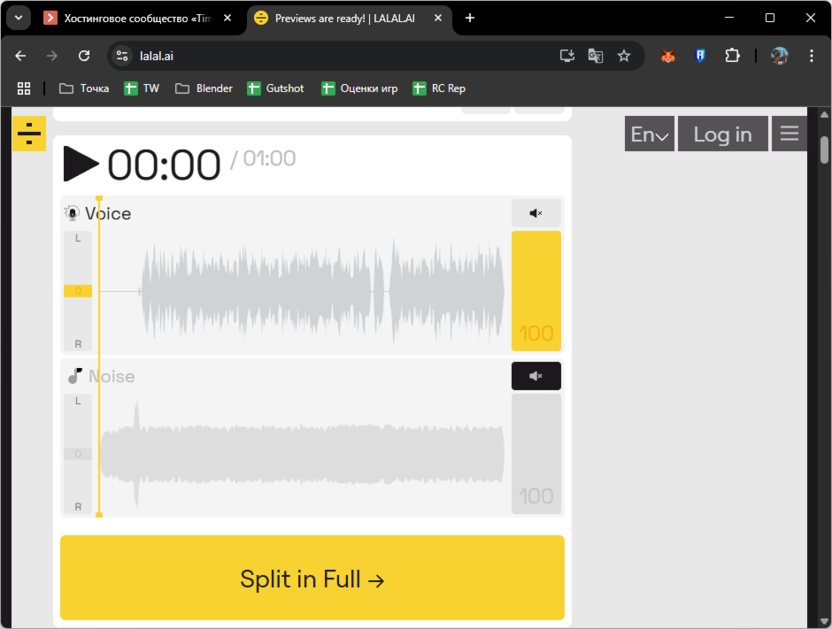Mute the Voice track
The width and height of the screenshot is (832, 629).
[x=536, y=213]
